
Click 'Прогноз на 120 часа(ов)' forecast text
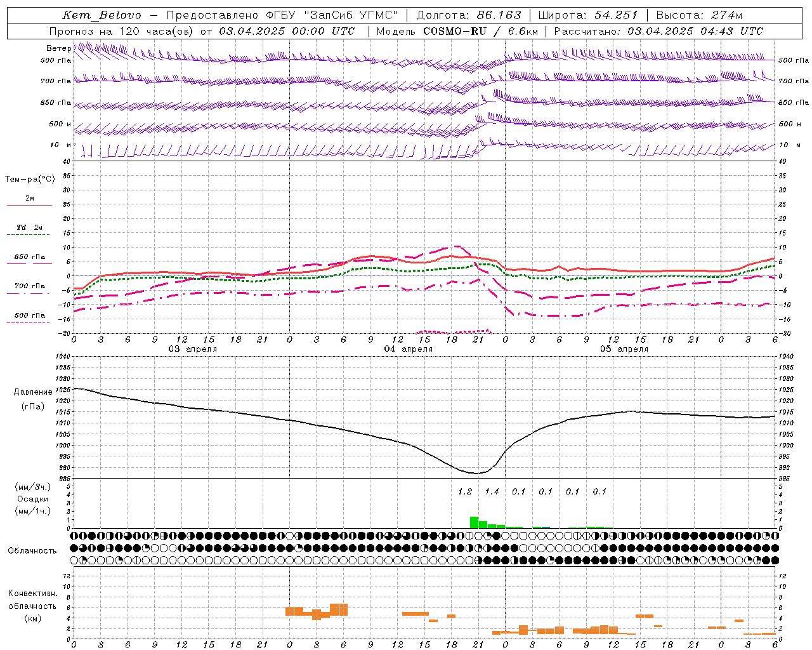click(122, 31)
